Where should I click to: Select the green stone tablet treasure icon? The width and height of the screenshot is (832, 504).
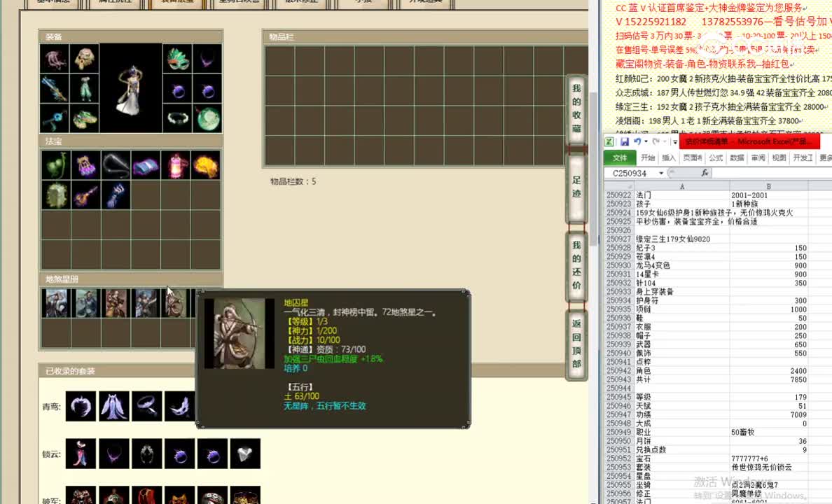coord(56,195)
